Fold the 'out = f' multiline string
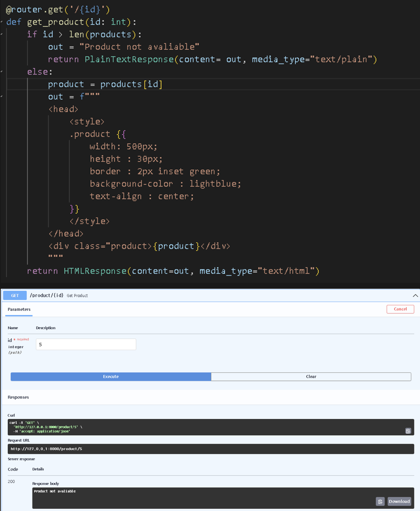420x511 pixels. [x=2, y=97]
